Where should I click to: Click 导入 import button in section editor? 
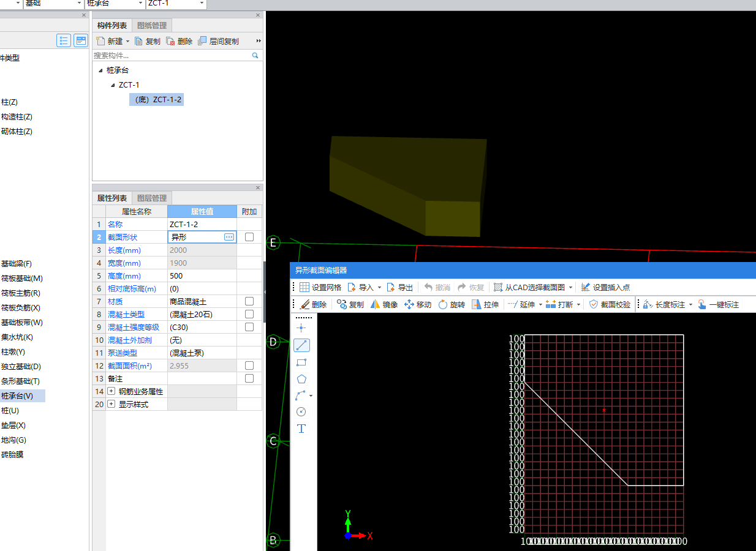click(361, 287)
